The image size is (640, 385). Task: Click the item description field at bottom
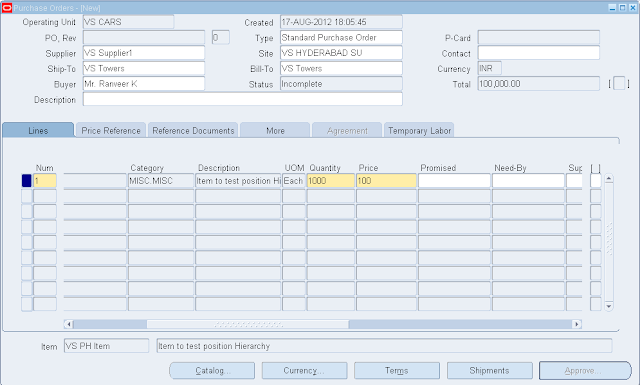coord(384,346)
